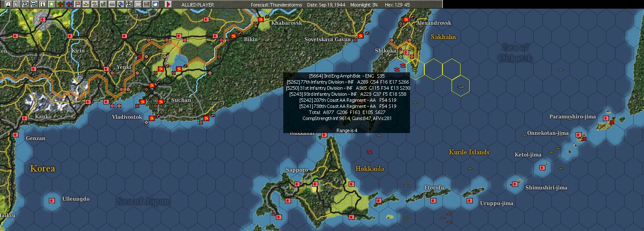644x231 pixels.
Task: Click the red arrow end turn button
Action: pyautogui.click(x=168, y=4)
